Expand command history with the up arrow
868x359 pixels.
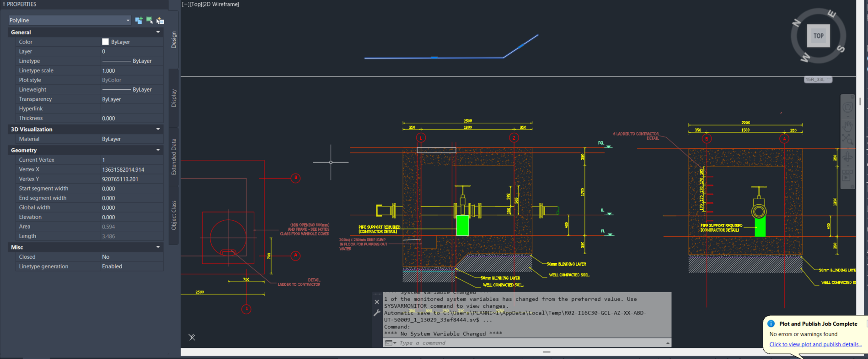pyautogui.click(x=668, y=343)
